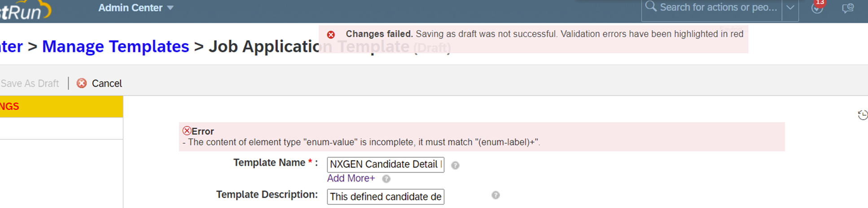Show help for Template Name
Screen dimensions: 868x208
[455, 165]
